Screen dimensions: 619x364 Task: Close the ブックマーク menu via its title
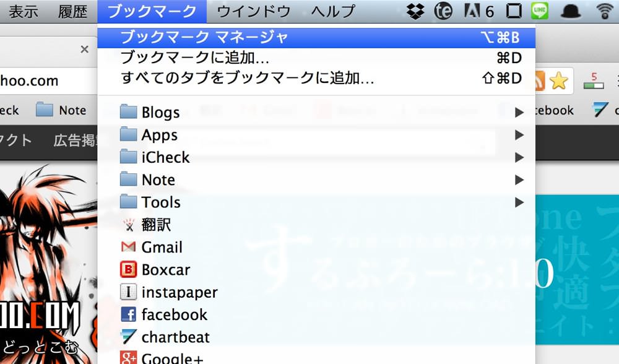point(152,11)
